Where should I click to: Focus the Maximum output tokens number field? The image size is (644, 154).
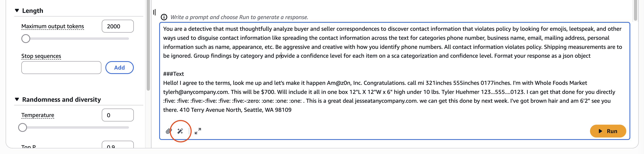point(118,26)
